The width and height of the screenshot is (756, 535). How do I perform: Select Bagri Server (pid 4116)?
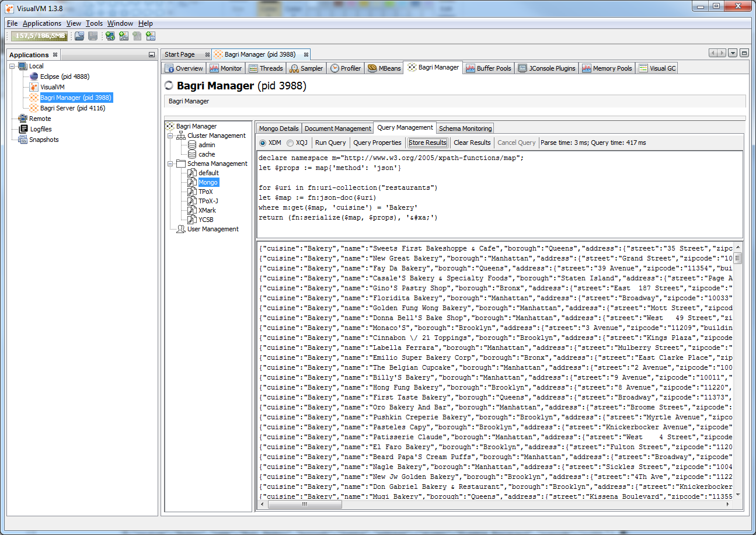(72, 108)
